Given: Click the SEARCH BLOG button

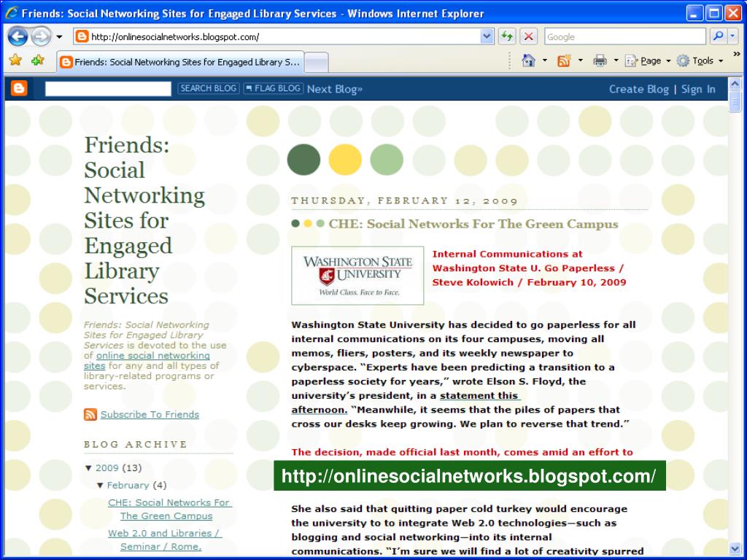Looking at the screenshot, I should tap(208, 88).
